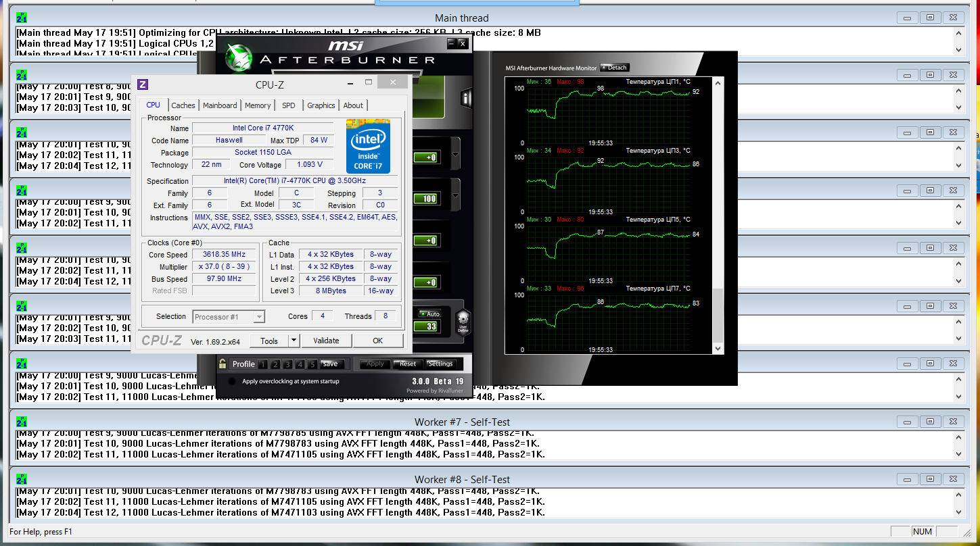The image size is (980, 546).
Task: Toggle the Afterburner profile lock icon
Action: [223, 364]
